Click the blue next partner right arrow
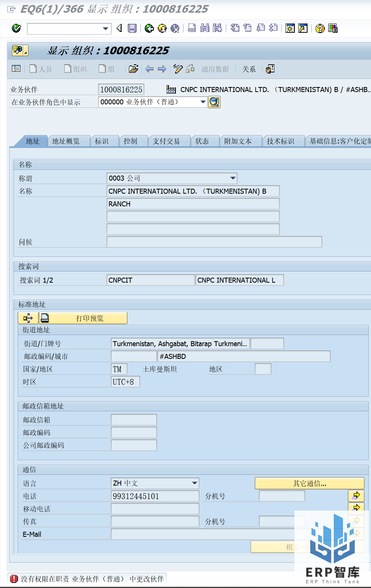Viewport: 371px width, 588px height. (x=162, y=69)
